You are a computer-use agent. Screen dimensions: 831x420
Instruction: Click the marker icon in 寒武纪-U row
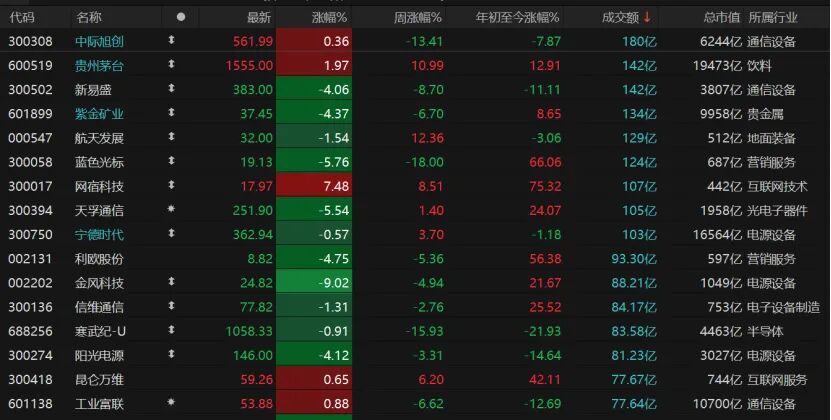point(171,331)
